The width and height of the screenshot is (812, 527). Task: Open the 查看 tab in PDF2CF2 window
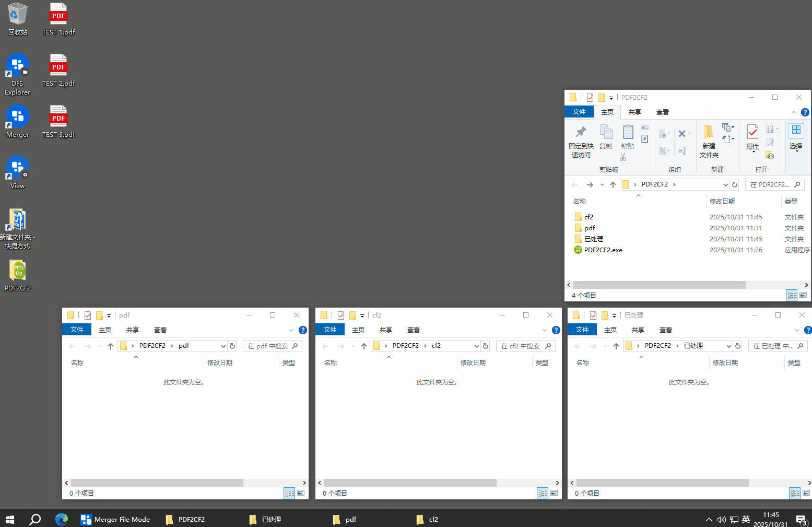[662, 112]
